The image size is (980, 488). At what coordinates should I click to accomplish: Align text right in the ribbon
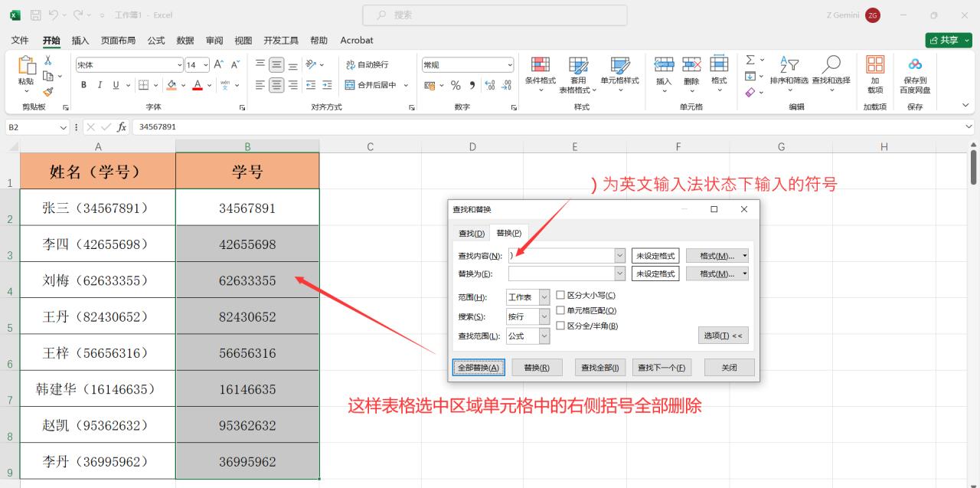point(292,85)
